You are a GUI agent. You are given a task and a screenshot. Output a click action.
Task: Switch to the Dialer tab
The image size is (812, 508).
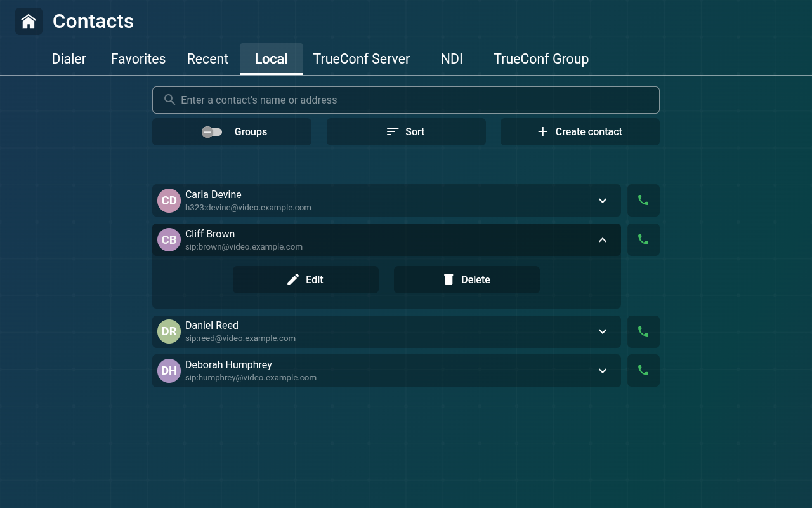69,58
